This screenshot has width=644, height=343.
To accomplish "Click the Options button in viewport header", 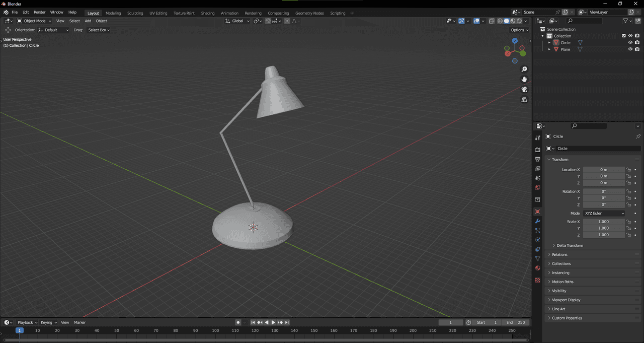I will (519, 30).
